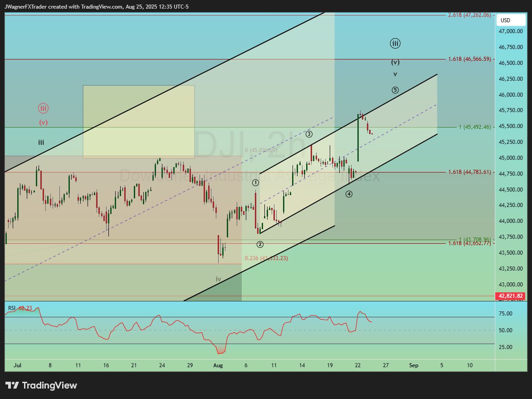Image resolution: width=532 pixels, height=399 pixels.
Task: Click the Sep date axis label
Action: (414, 365)
